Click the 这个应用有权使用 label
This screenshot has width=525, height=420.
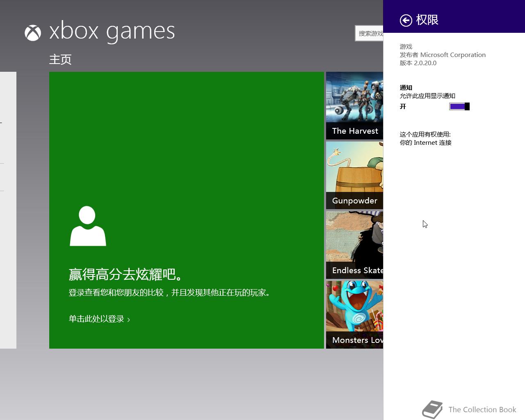(x=425, y=135)
